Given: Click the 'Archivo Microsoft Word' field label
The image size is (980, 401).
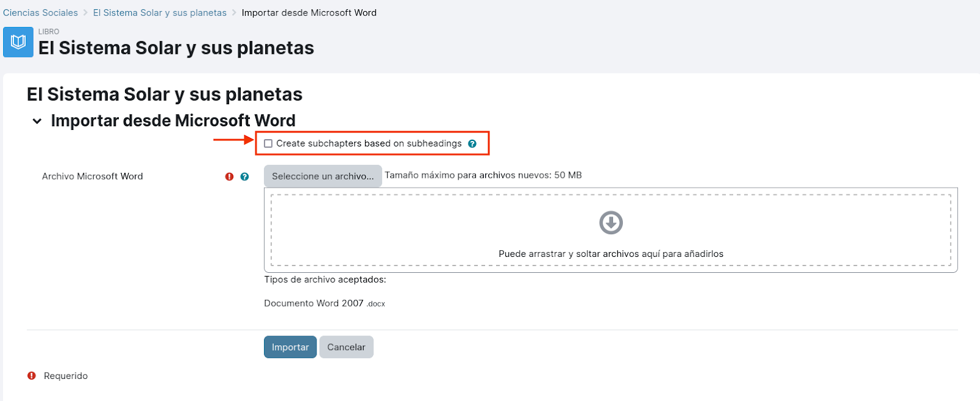Looking at the screenshot, I should point(92,177).
